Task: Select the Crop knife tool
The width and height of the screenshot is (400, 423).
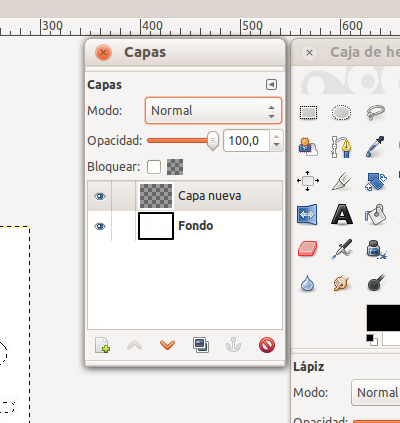Action: click(x=342, y=181)
